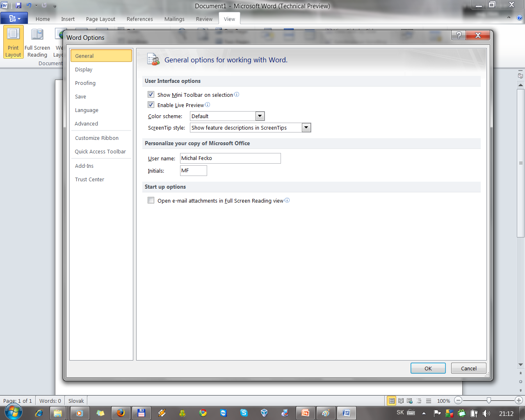Toggle Show Mini Toolbar on selection checkbox
Viewport: 525px width, 420px height.
coord(151,94)
